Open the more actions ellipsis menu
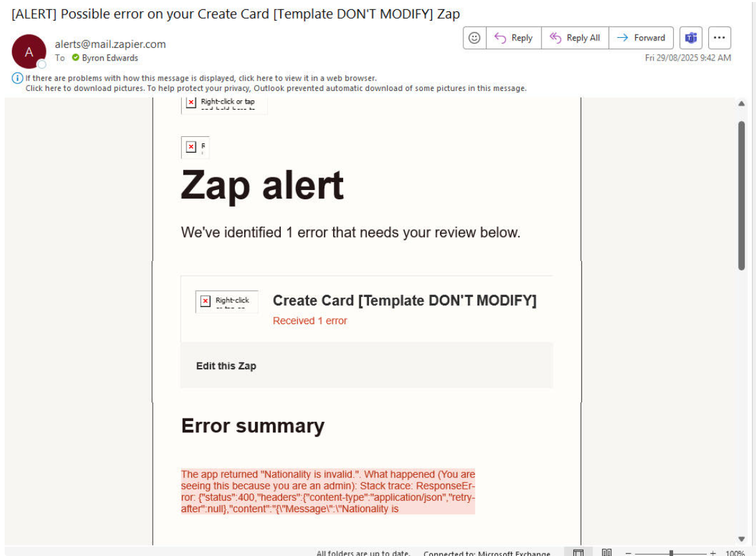 (719, 38)
